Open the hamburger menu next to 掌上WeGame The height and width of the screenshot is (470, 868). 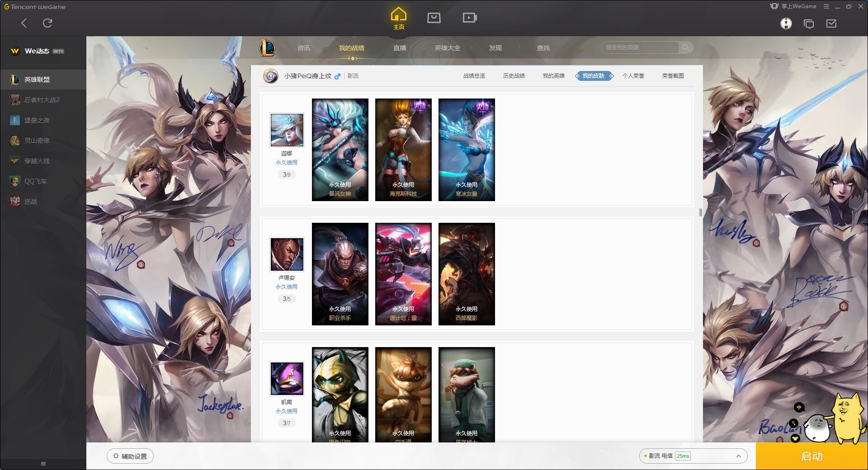[826, 6]
